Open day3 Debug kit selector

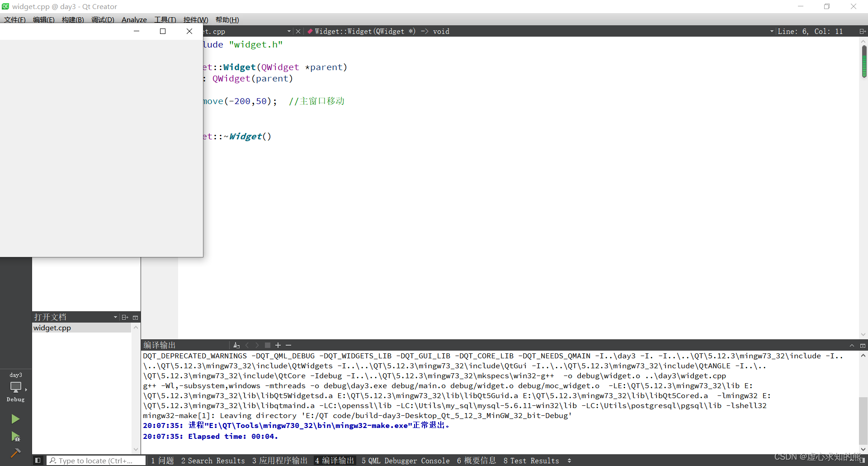(x=16, y=387)
